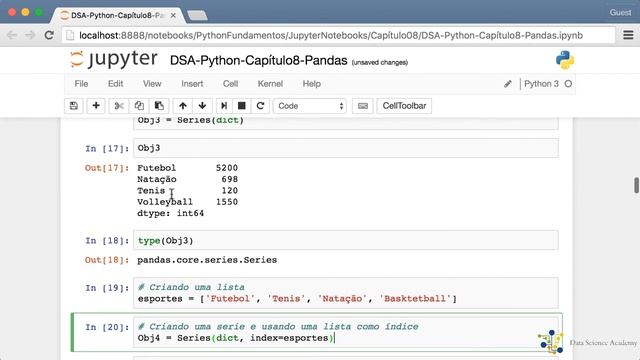Click the pencil edit-mode indicator
The height and width of the screenshot is (360, 640).
[508, 84]
